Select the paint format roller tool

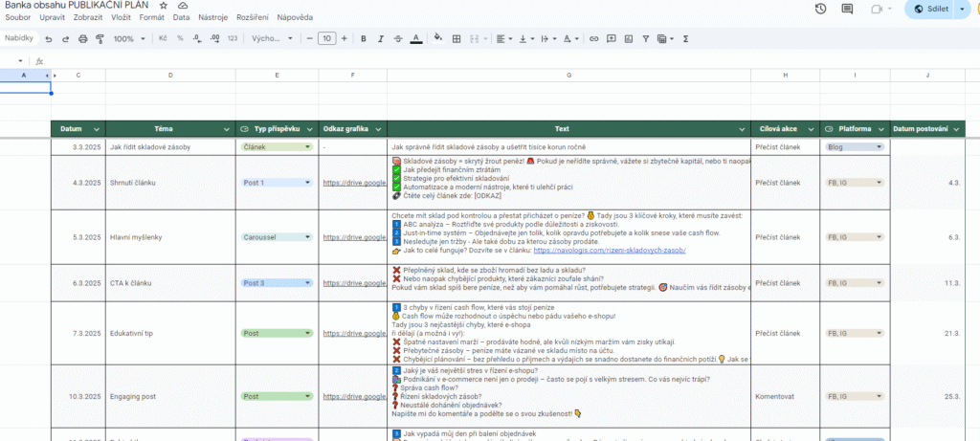(99, 39)
